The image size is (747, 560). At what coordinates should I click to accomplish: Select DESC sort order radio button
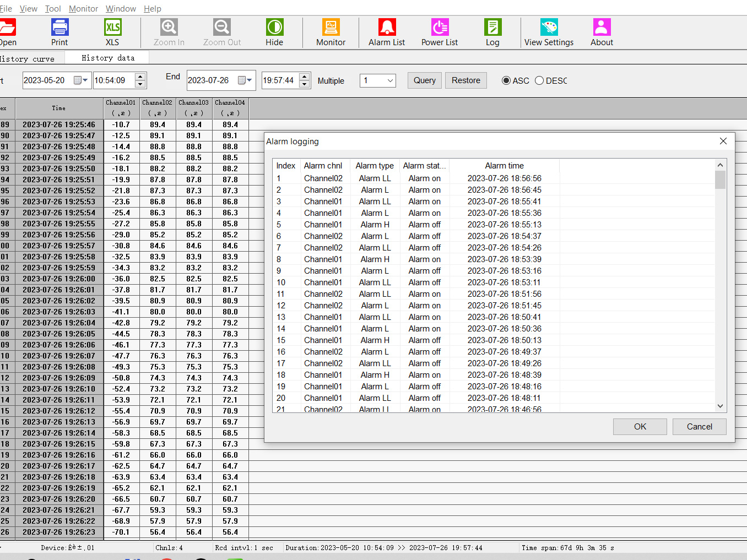pos(539,81)
